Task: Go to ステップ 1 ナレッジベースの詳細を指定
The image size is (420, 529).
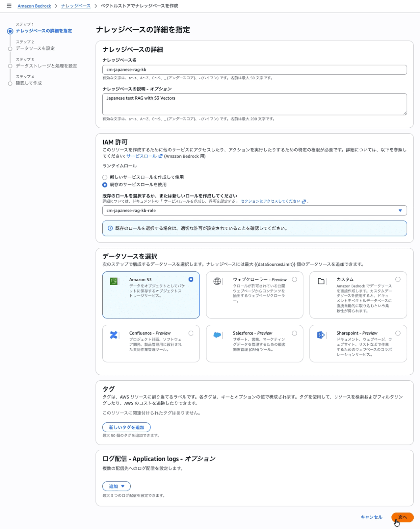Action: (44, 31)
